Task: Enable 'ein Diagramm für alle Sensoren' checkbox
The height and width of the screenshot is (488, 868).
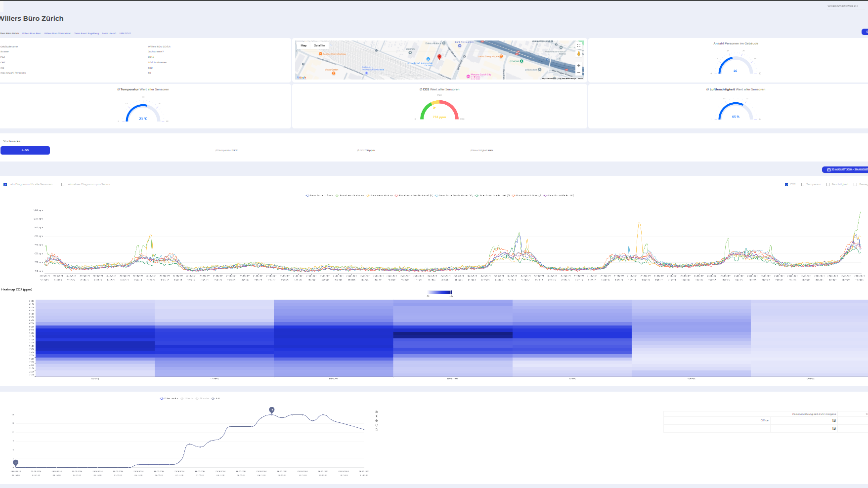Action: (5, 184)
